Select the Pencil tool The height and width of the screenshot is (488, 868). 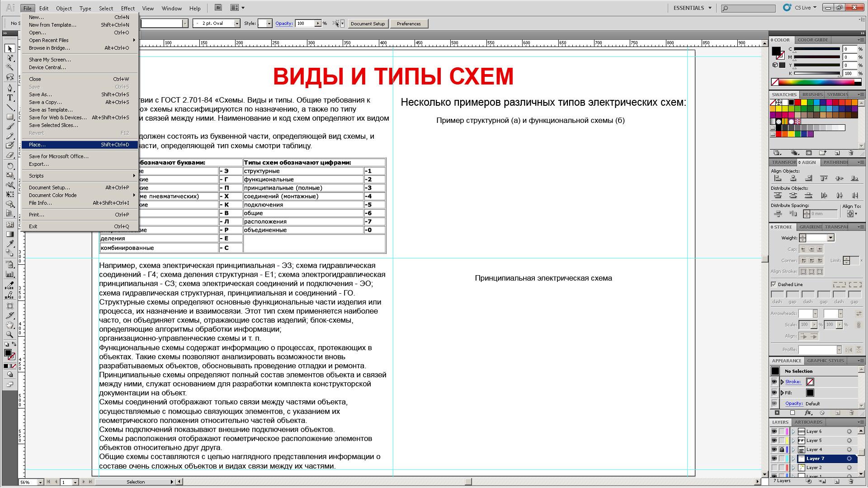click(10, 136)
